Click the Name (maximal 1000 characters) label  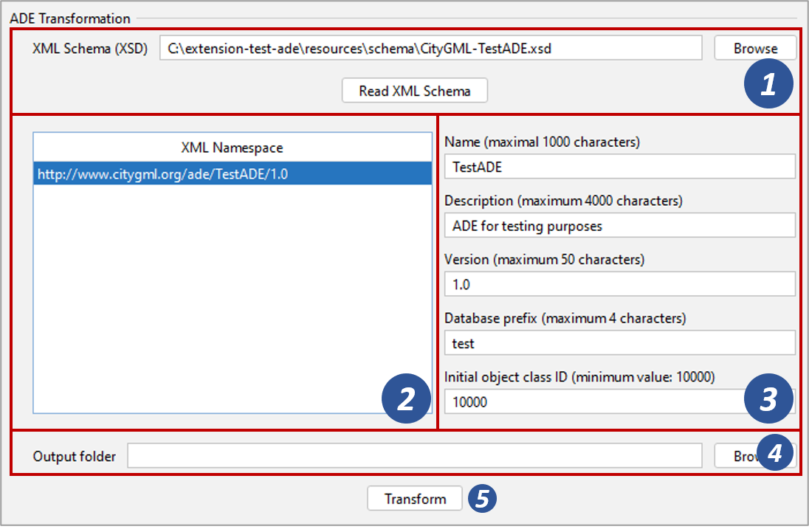coord(543,142)
